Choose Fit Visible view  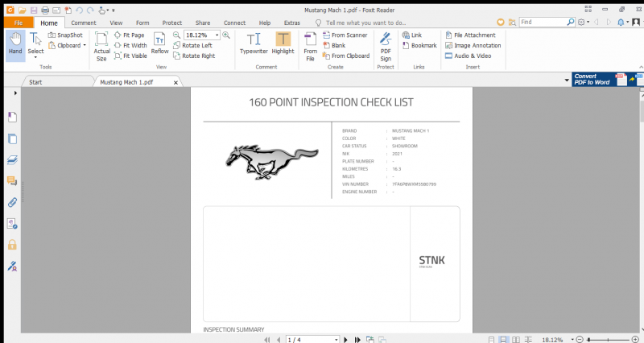pos(130,56)
